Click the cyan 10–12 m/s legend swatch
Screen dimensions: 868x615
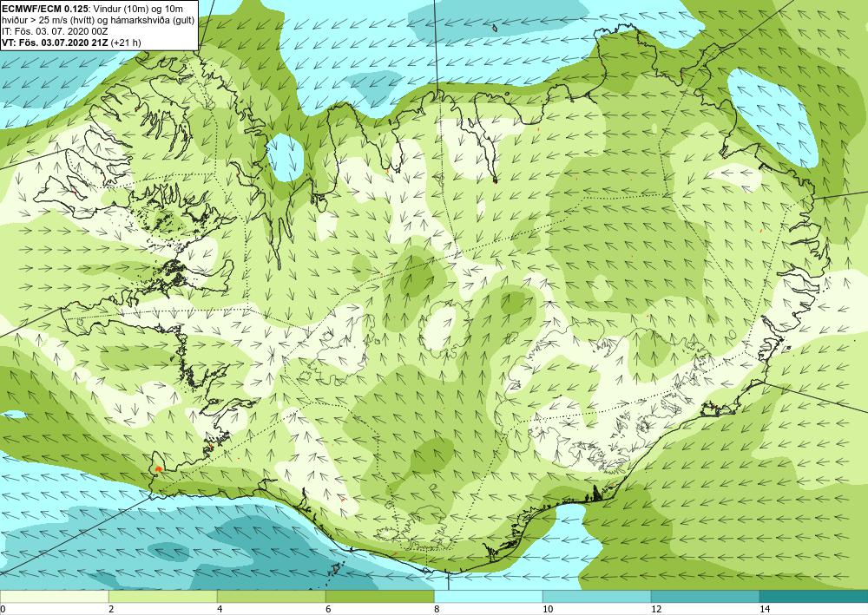[x=597, y=596]
